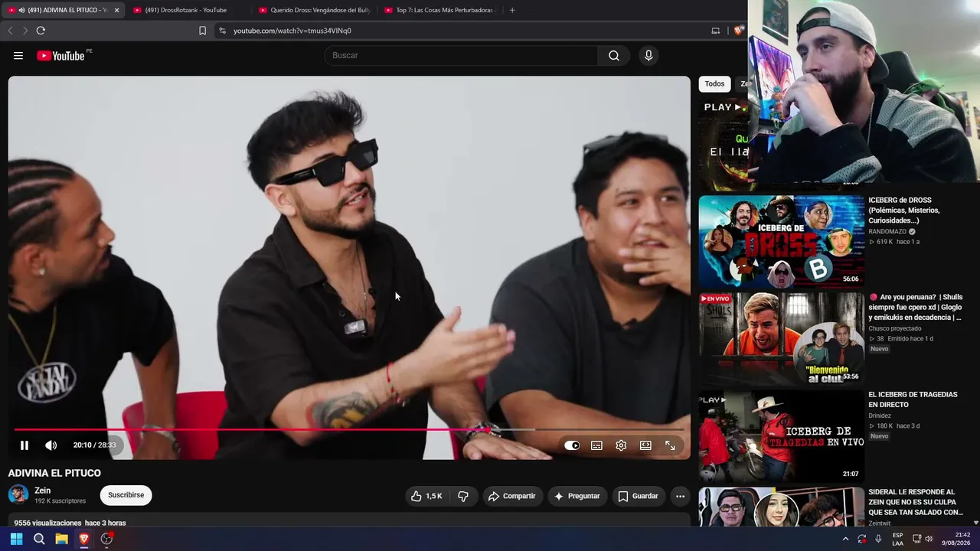Click in the Buscar search field
Viewport: 980px width, 551px height.
click(x=462, y=56)
